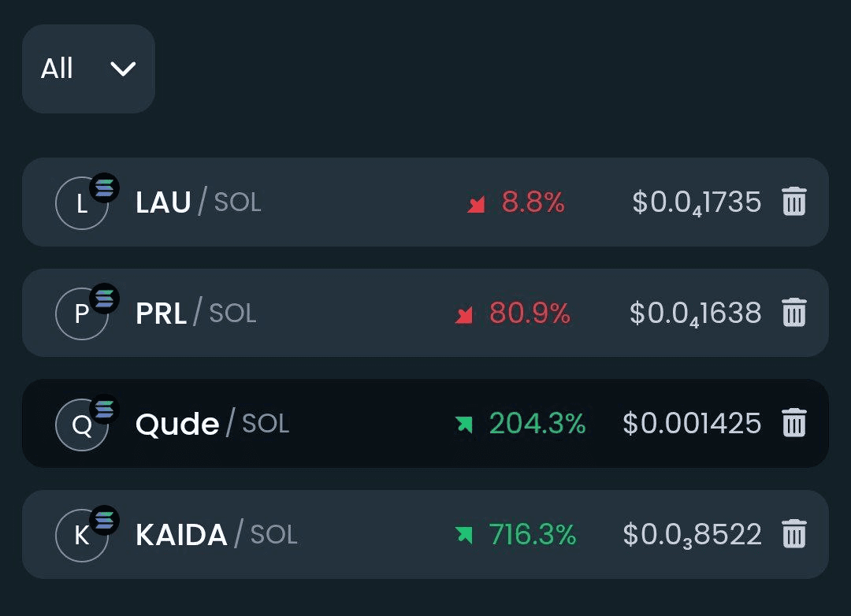
Task: Open the PRL / SOL pair
Action: 195,314
